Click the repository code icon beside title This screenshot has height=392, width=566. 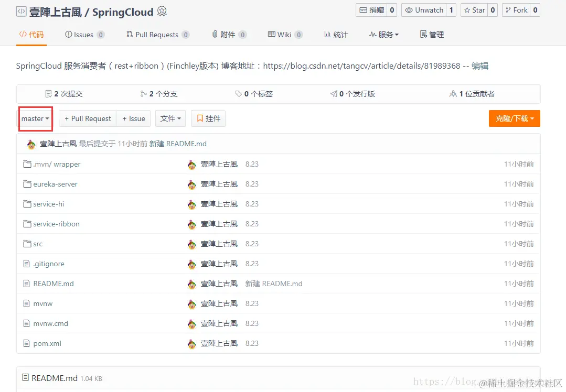pyautogui.click(x=22, y=12)
